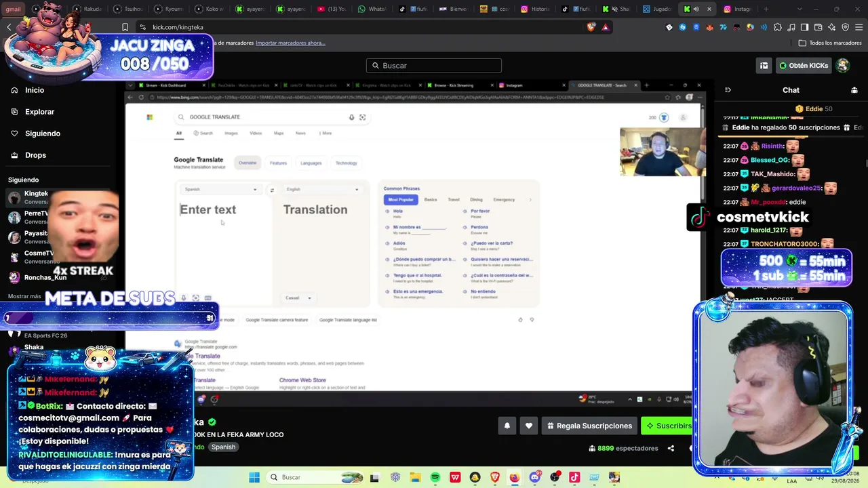Expand Mostrar más in the following list
868x488 pixels.
point(24,296)
